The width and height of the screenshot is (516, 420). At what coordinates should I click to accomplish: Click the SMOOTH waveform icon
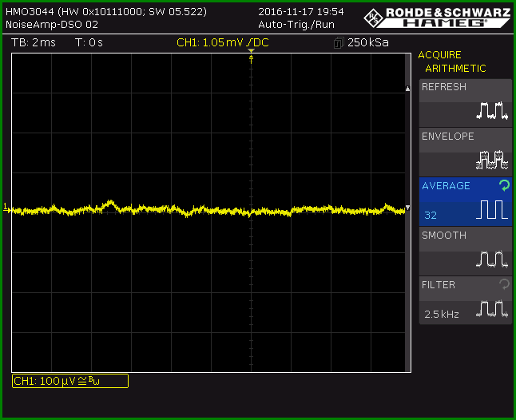492,259
